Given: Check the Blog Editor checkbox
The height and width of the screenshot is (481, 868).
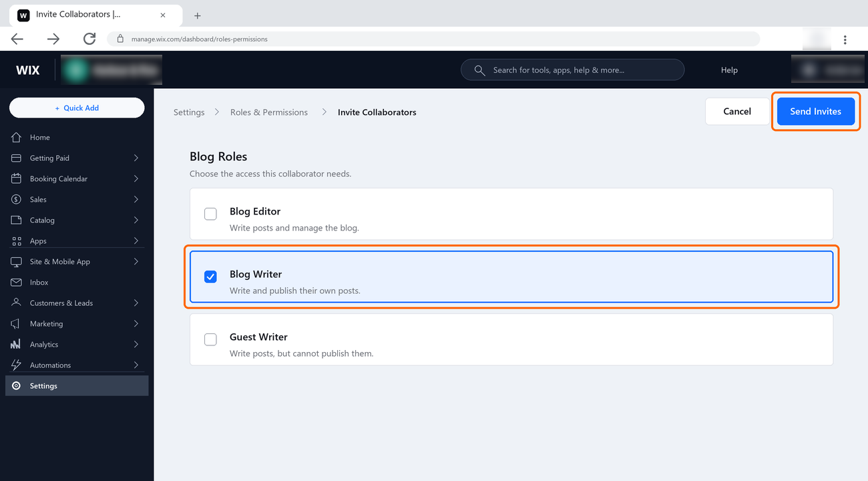Looking at the screenshot, I should pos(210,214).
